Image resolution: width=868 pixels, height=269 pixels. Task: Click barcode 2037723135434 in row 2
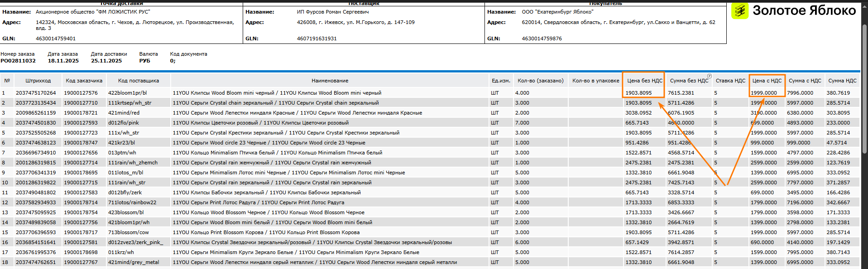pyautogui.click(x=36, y=103)
